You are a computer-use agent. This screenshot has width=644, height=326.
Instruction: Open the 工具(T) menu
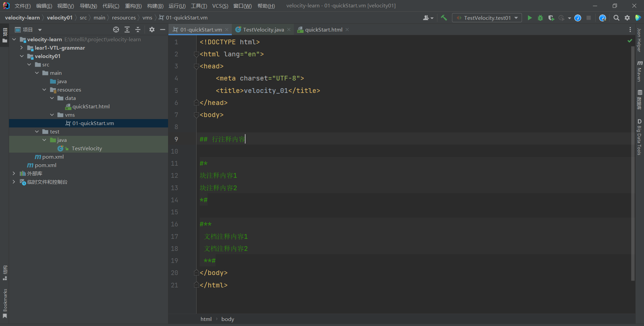pyautogui.click(x=199, y=6)
